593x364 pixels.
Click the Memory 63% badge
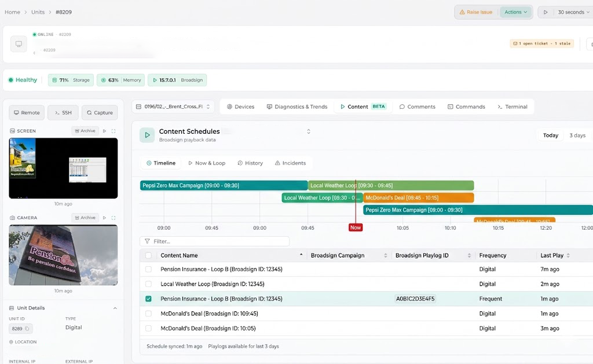[120, 80]
